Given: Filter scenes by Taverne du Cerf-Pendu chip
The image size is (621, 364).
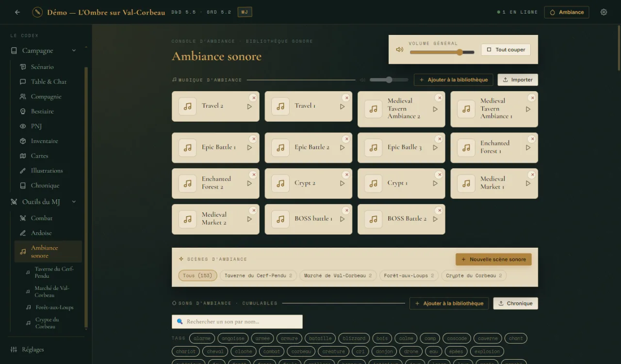Looking at the screenshot, I should (x=258, y=276).
